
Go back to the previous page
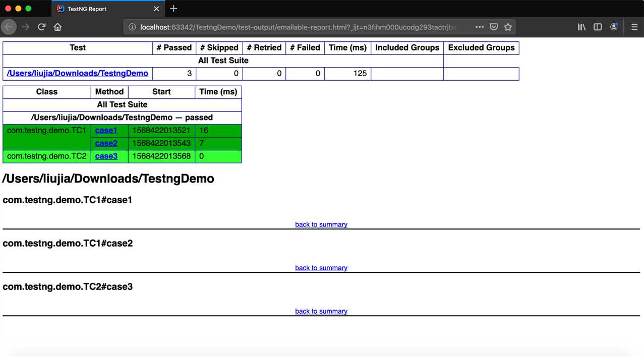click(9, 27)
